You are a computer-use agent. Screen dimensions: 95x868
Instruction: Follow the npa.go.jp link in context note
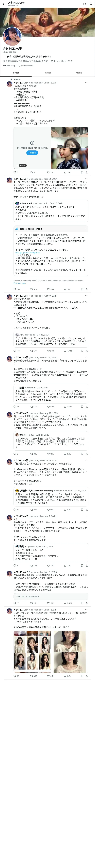[23, 252]
